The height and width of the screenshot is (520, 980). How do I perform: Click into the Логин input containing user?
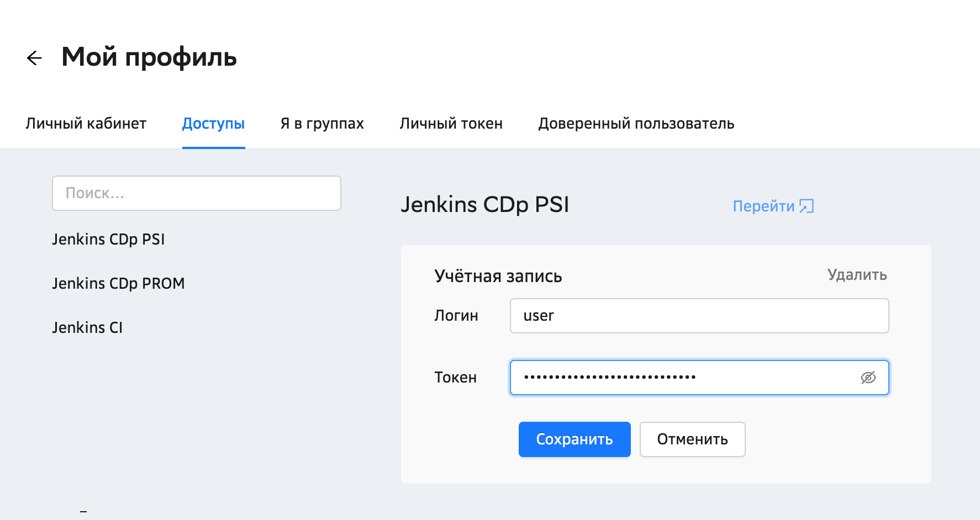699,316
